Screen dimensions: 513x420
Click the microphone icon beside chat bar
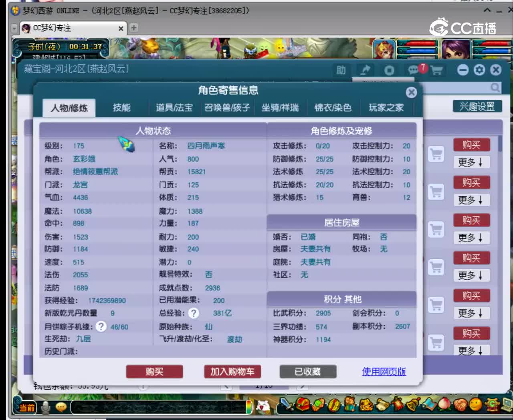(46, 407)
